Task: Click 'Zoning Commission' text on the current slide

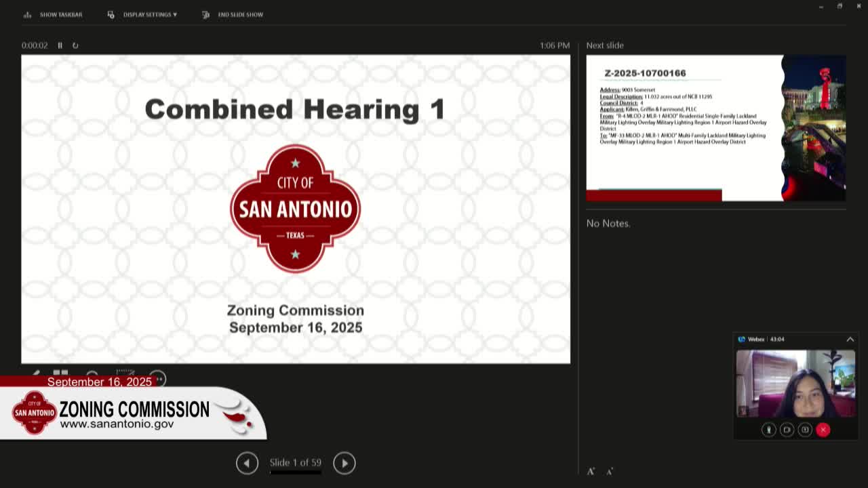Action: 295,310
